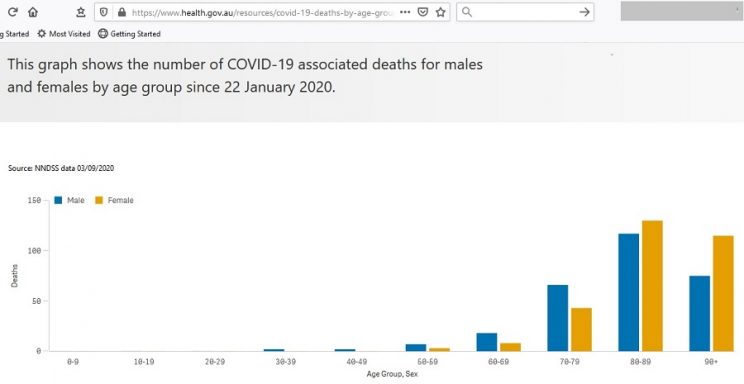Click the 0-9 age group axis label
This screenshot has height=384, width=744.
pos(73,362)
